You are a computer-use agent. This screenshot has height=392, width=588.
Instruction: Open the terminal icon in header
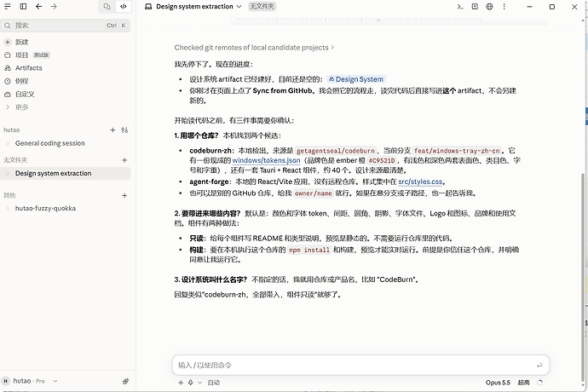[x=460, y=6]
